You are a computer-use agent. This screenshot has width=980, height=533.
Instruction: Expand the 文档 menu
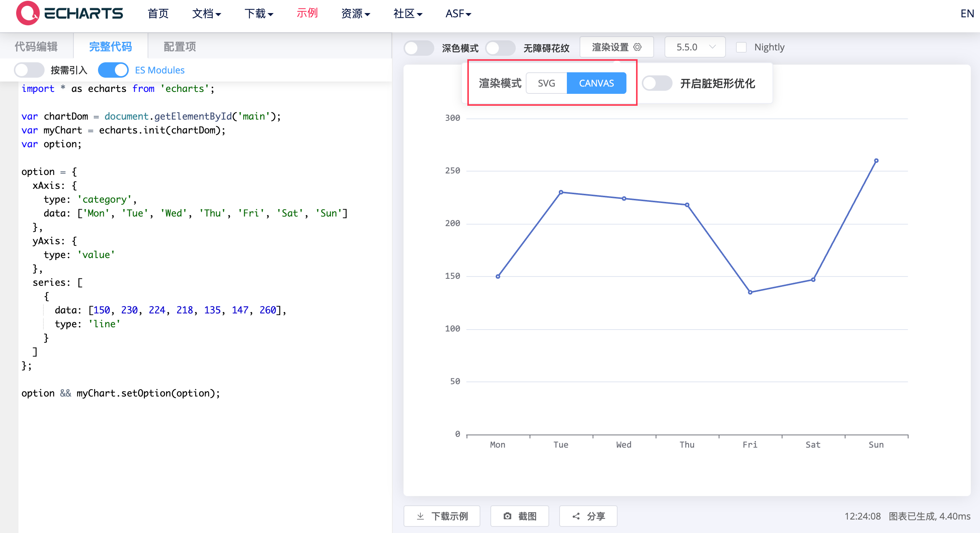coord(206,14)
